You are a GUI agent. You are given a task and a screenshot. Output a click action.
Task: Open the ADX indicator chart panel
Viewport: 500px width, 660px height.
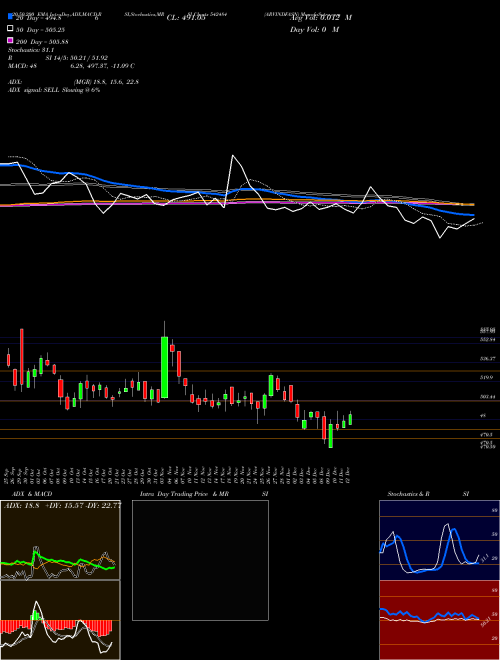click(x=60, y=540)
